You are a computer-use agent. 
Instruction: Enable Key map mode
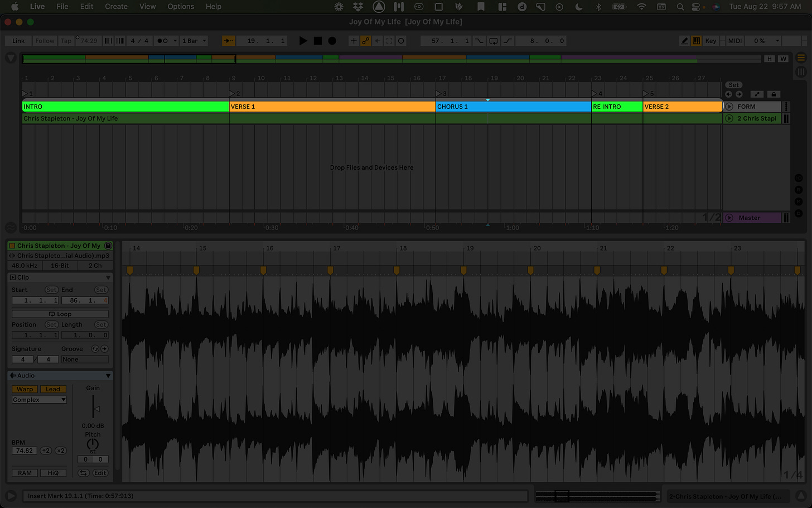pos(710,41)
